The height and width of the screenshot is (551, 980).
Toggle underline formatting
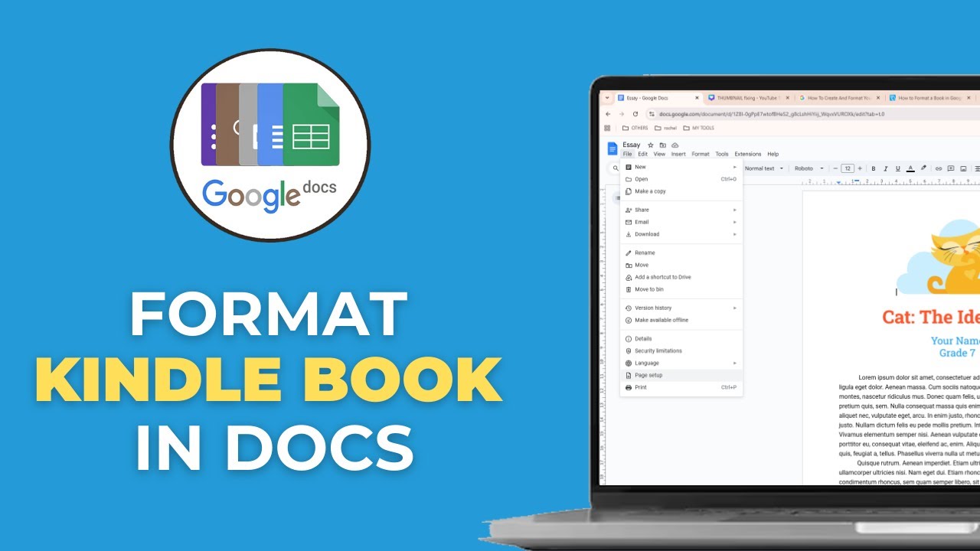click(x=898, y=168)
